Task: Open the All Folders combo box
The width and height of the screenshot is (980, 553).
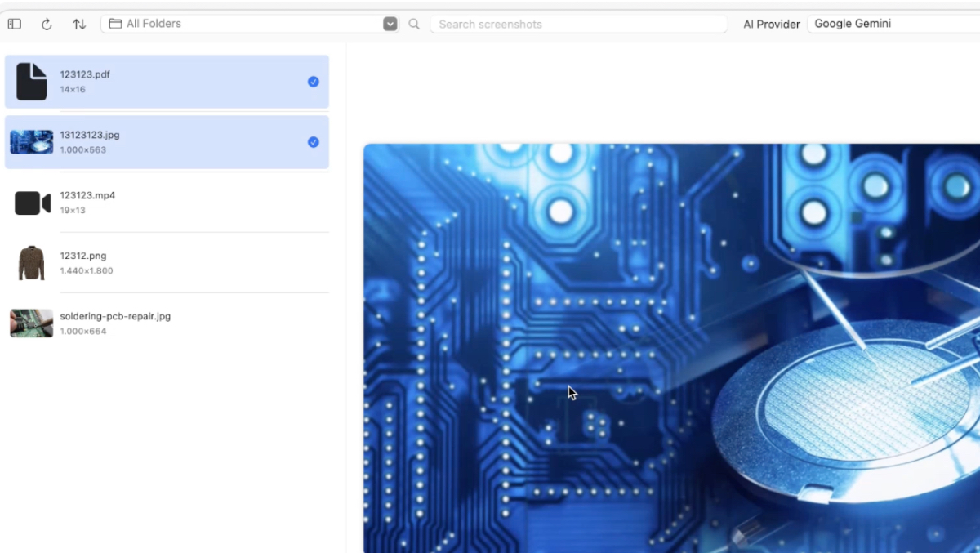Action: pyautogui.click(x=245, y=24)
